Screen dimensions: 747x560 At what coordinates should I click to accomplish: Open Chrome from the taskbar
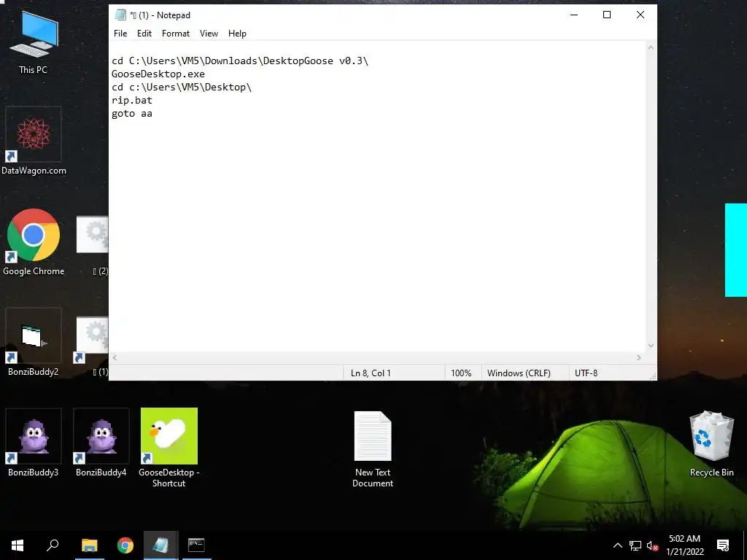(x=125, y=545)
